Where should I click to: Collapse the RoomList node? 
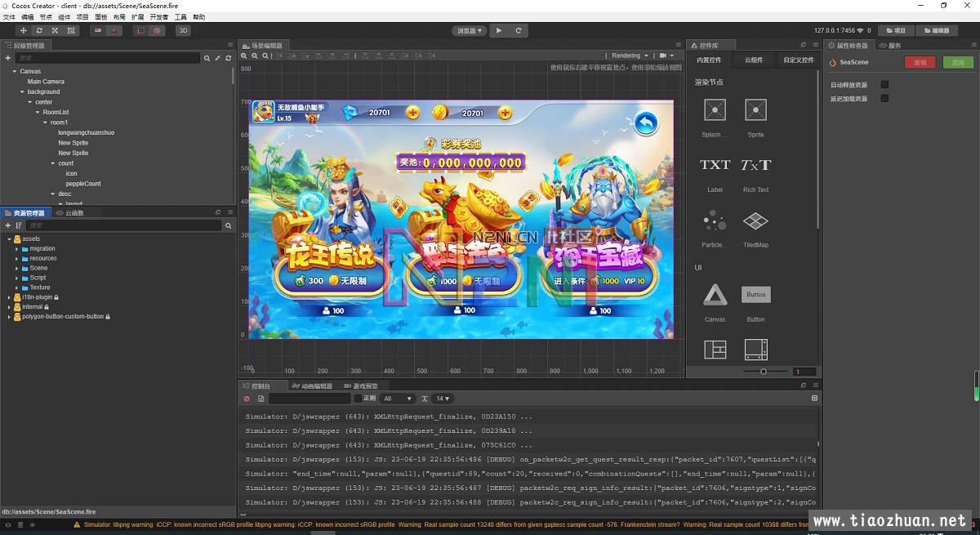[x=38, y=112]
